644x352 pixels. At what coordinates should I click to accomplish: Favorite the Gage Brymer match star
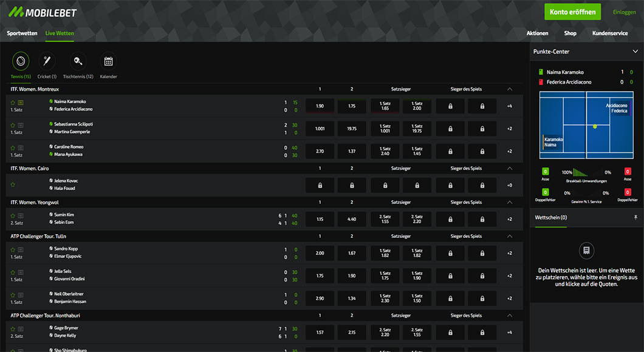pyautogui.click(x=13, y=329)
